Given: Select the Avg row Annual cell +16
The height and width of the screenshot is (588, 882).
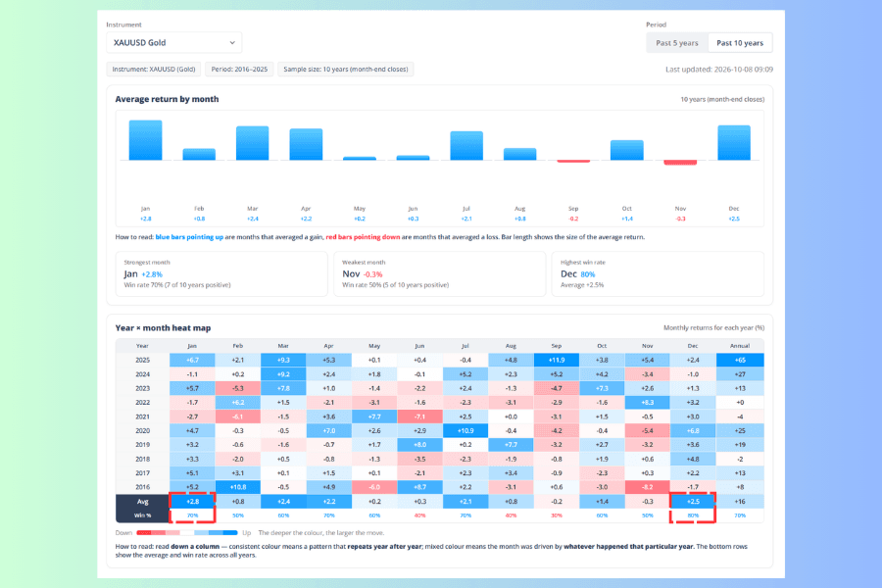Looking at the screenshot, I should [x=740, y=502].
